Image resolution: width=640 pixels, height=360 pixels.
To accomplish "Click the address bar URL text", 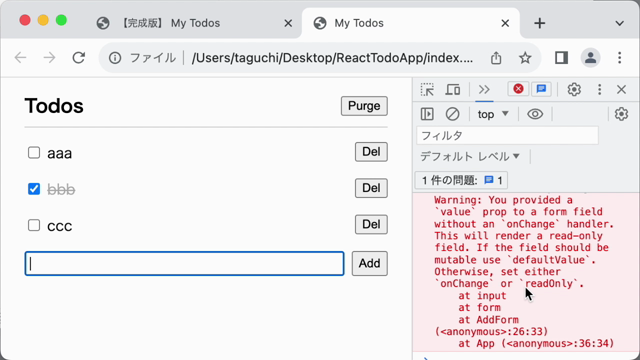I will tap(332, 58).
